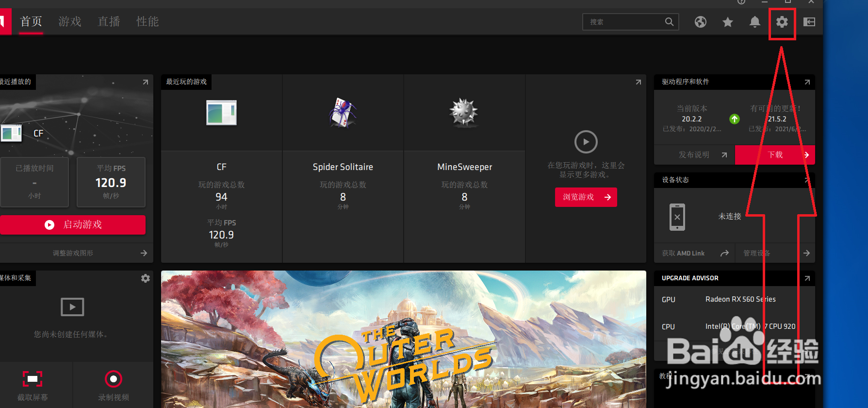Open the web browser globe icon
The image size is (868, 408).
[700, 22]
